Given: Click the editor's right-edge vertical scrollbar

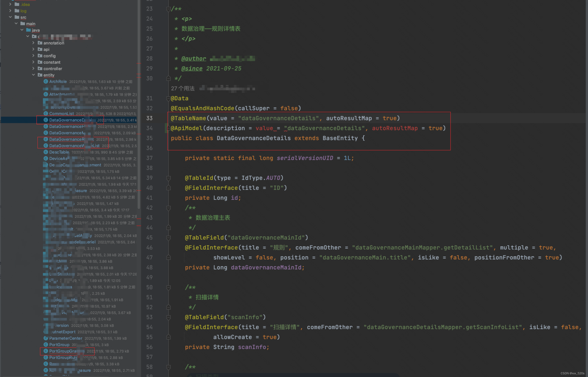Looking at the screenshot, I should pos(586,188).
